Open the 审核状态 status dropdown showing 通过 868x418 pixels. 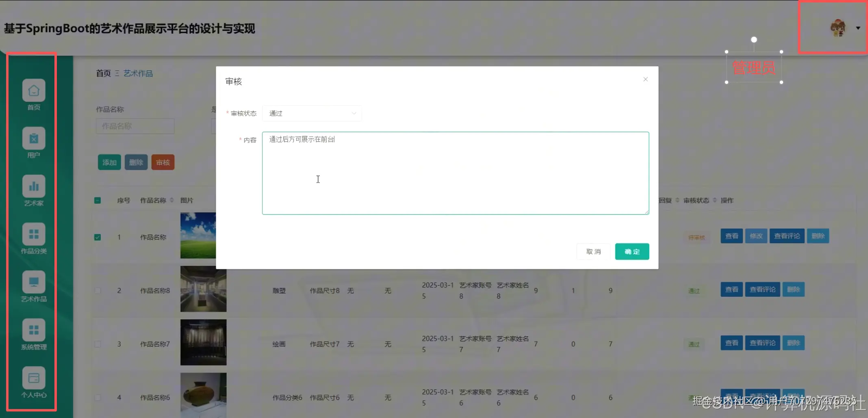312,113
